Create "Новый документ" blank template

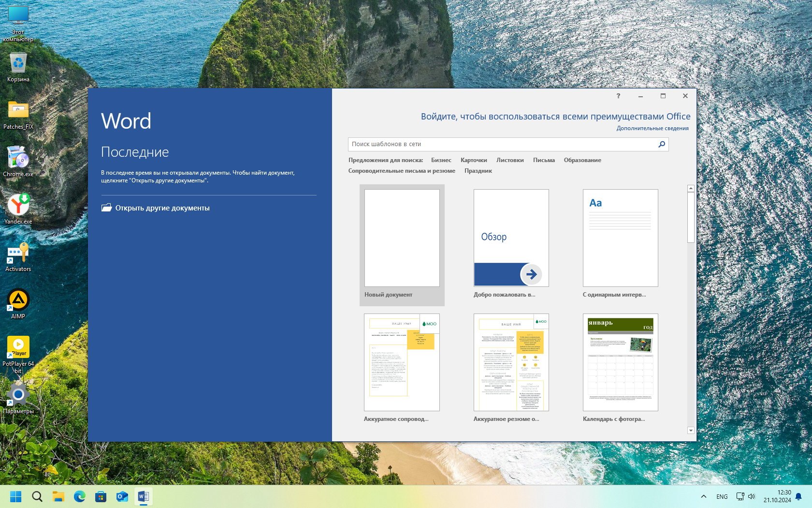[402, 245]
